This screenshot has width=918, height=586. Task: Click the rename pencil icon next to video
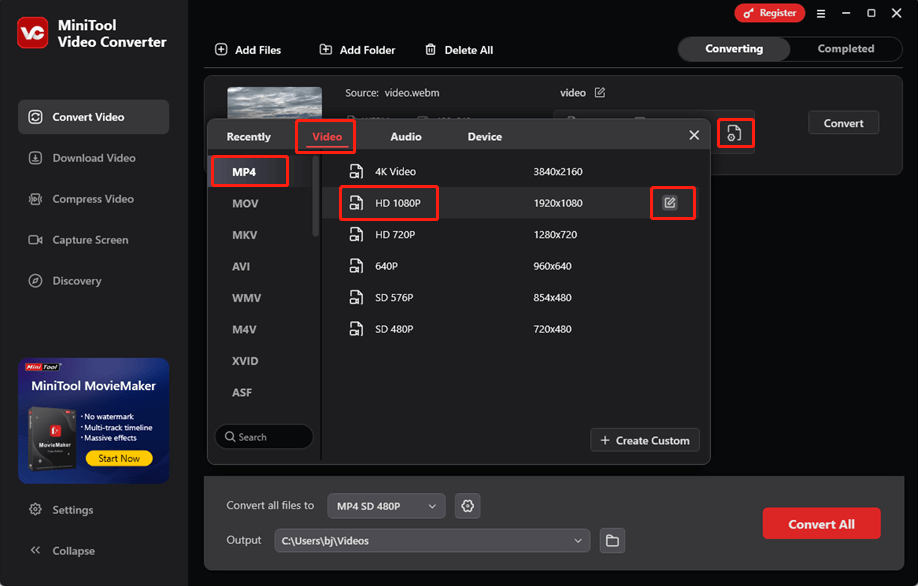point(600,92)
